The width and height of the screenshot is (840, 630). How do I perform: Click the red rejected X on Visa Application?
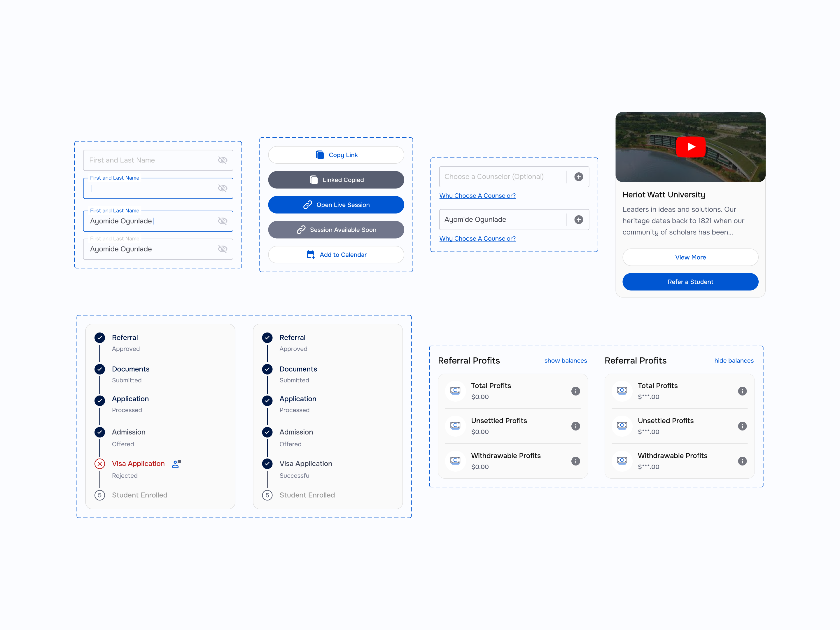click(100, 464)
